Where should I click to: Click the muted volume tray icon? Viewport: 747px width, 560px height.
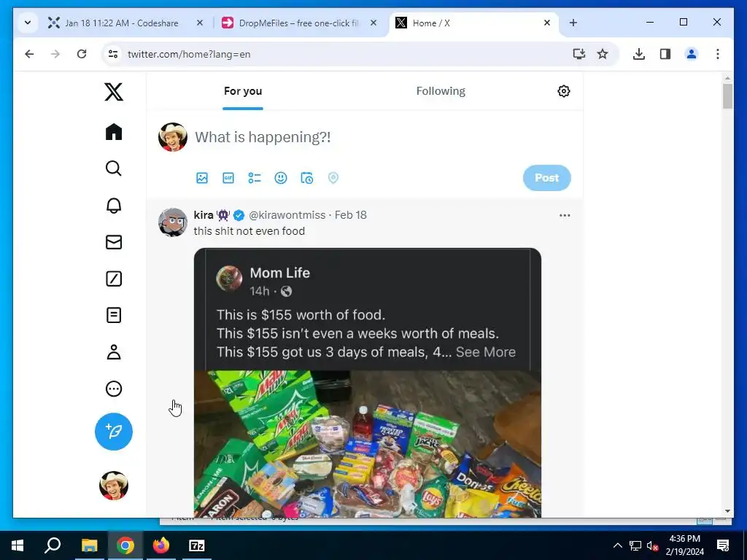pyautogui.click(x=652, y=545)
